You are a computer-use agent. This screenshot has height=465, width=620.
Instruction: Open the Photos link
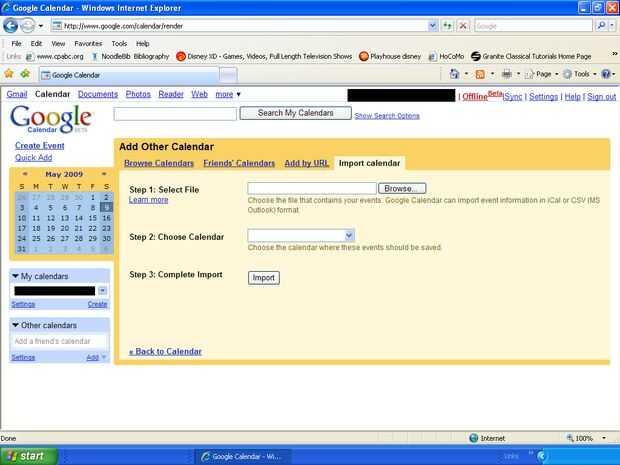[x=138, y=94]
